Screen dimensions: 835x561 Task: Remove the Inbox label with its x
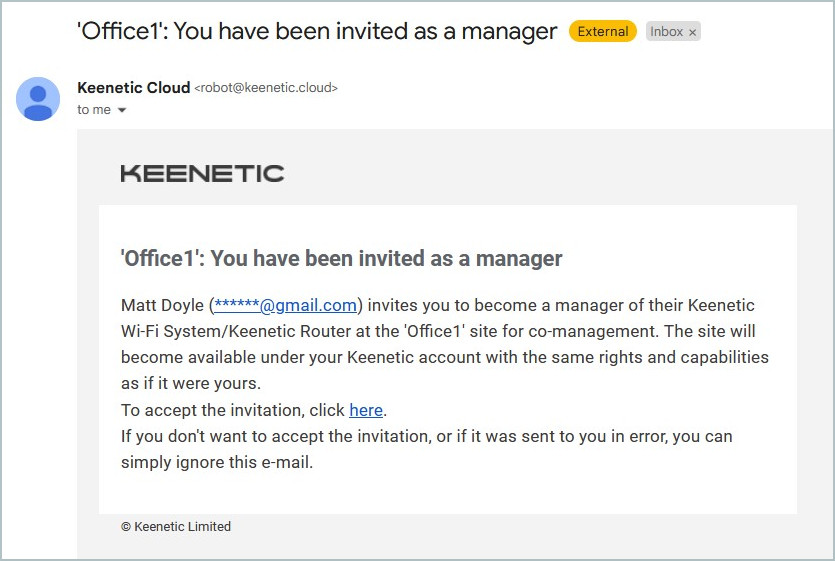coord(692,32)
